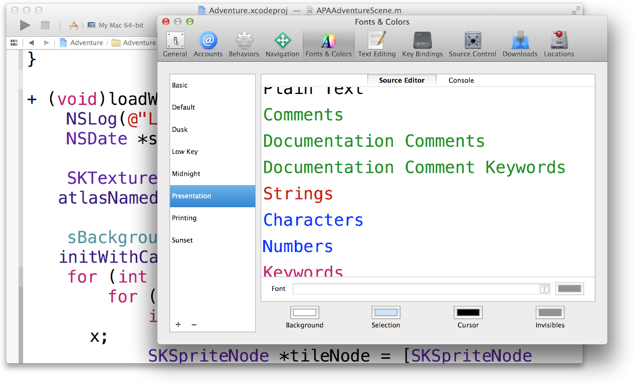Viewport: 634px width, 384px height.
Task: Select the Strings syntax category
Action: 298,194
